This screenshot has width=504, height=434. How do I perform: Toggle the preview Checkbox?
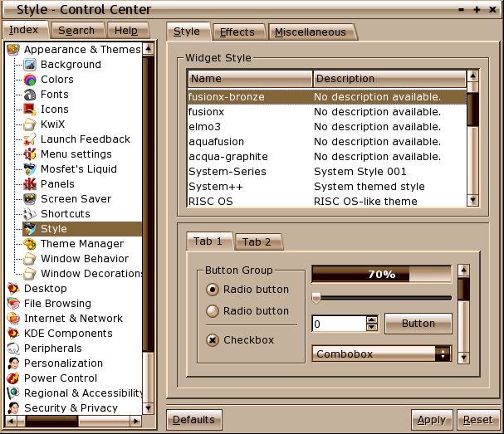click(213, 340)
